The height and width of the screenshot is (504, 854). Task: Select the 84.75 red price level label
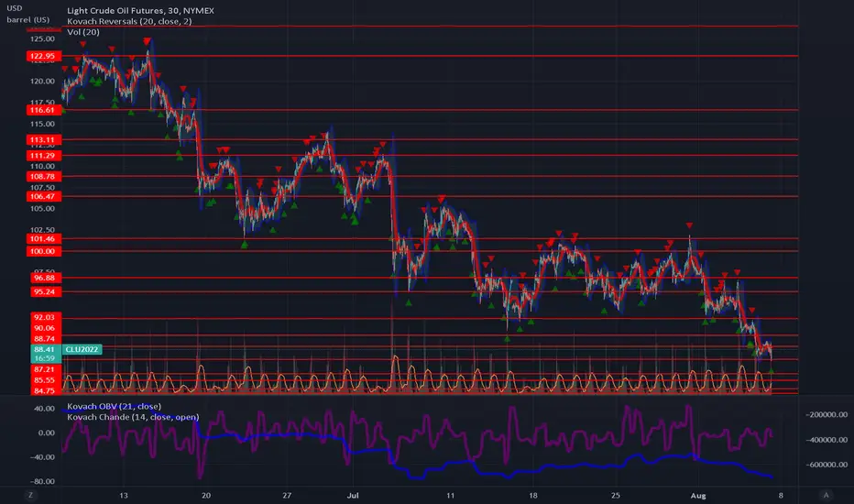[44, 390]
